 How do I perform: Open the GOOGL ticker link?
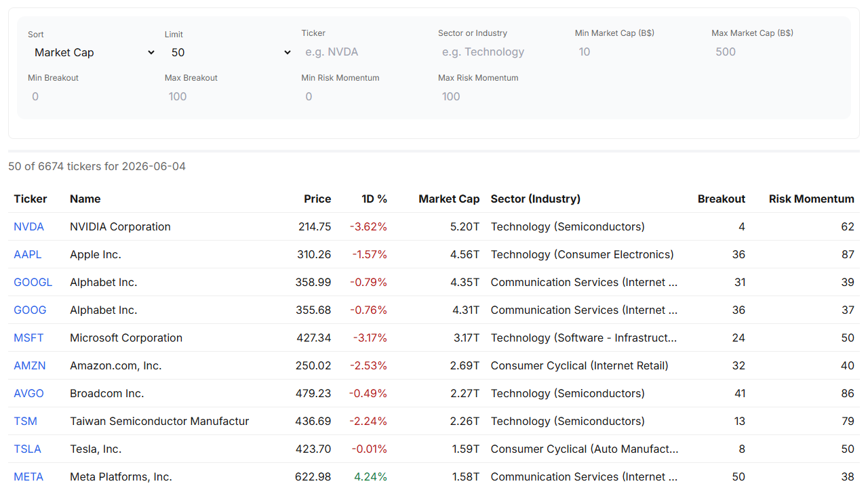33,282
